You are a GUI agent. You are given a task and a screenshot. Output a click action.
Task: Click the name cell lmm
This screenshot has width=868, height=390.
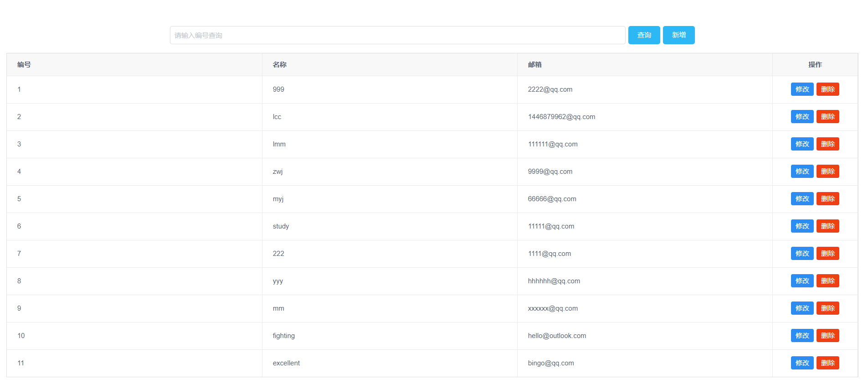tap(279, 144)
